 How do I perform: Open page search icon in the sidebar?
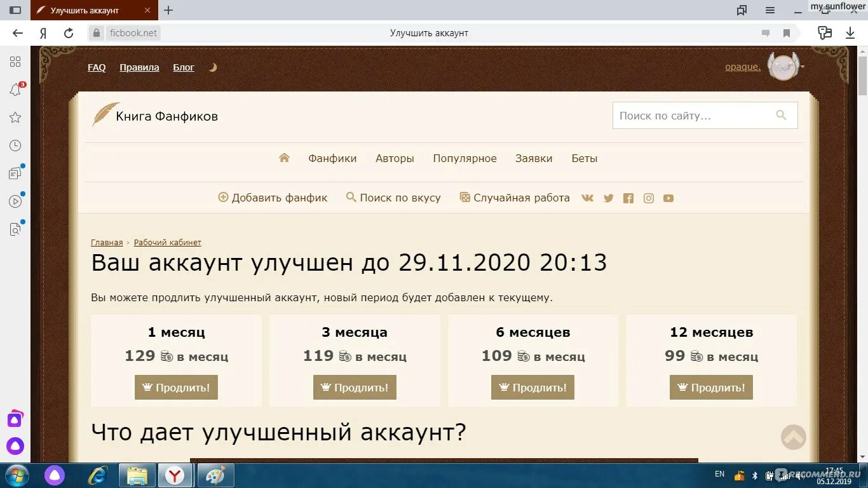pos(15,229)
